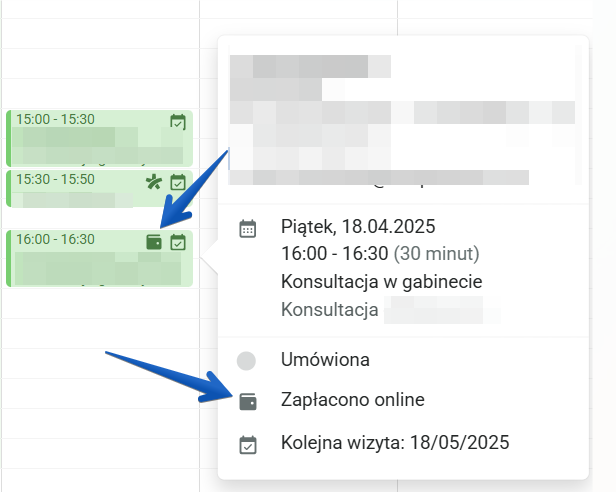
Task: Click calendar-check icon on 16:00 - 16:30 appointment
Action: coord(178,242)
